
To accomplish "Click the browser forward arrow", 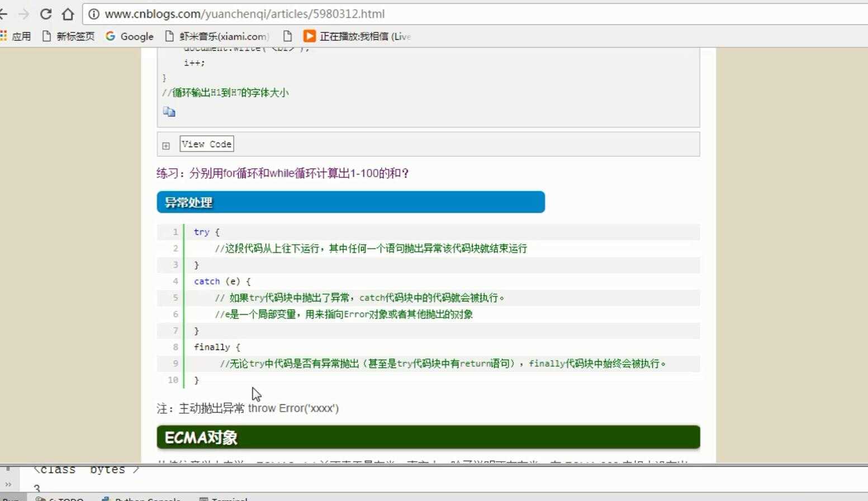I will click(x=23, y=14).
